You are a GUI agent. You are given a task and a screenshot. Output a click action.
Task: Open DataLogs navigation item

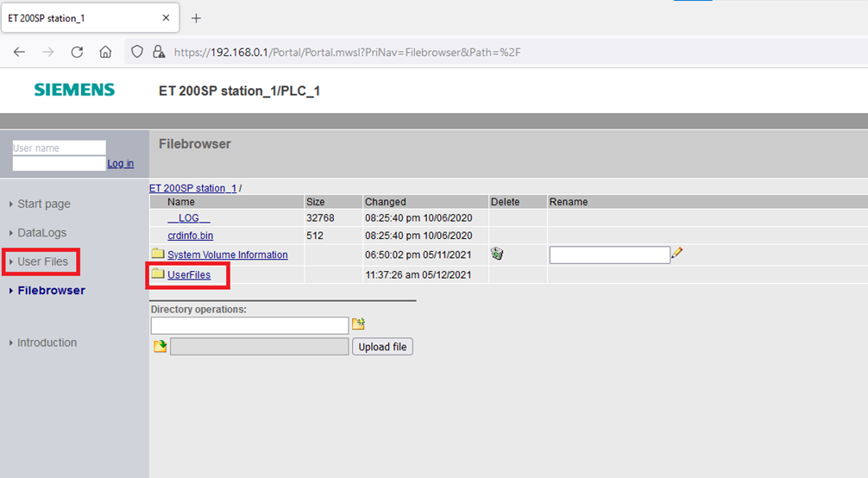coord(41,233)
